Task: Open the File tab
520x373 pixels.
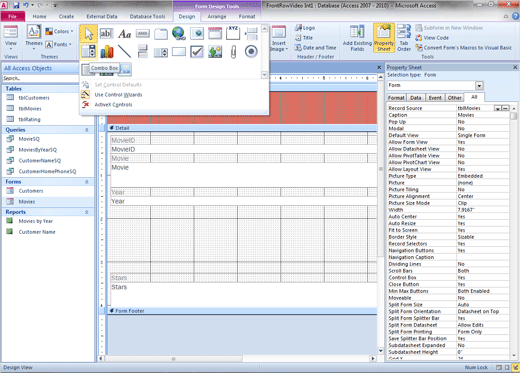Action: click(x=12, y=16)
